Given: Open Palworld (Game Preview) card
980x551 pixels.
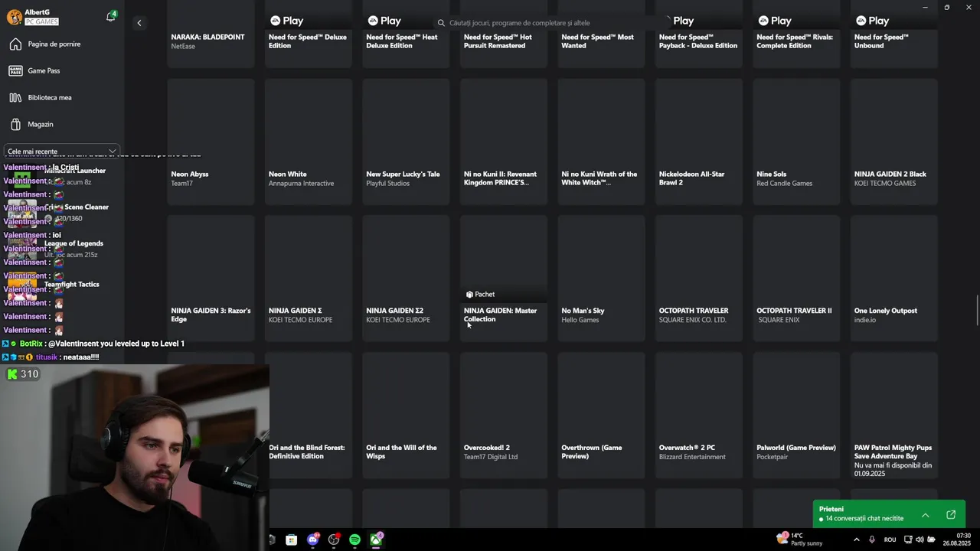Looking at the screenshot, I should click(x=796, y=416).
